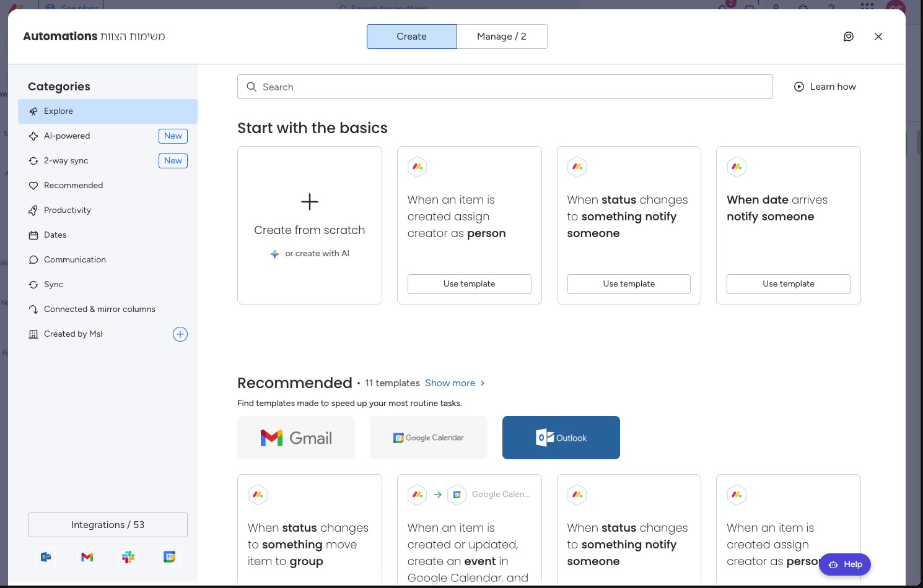Click the New badge beside AI-powered

tap(173, 136)
